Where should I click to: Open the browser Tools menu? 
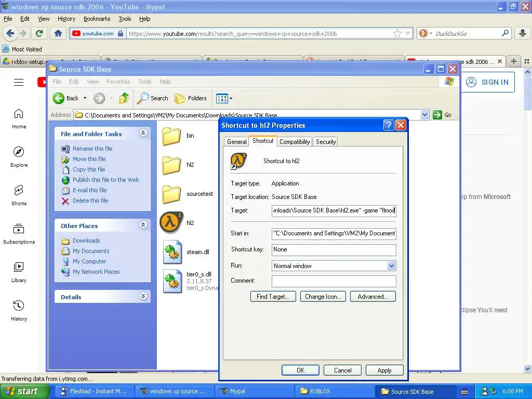(x=125, y=19)
